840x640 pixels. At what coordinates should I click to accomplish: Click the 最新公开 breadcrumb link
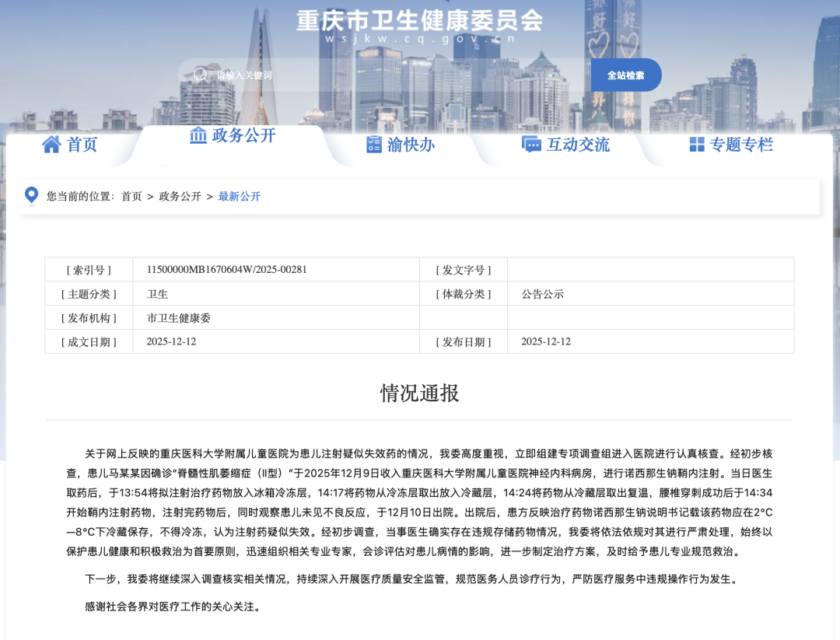[x=240, y=196]
